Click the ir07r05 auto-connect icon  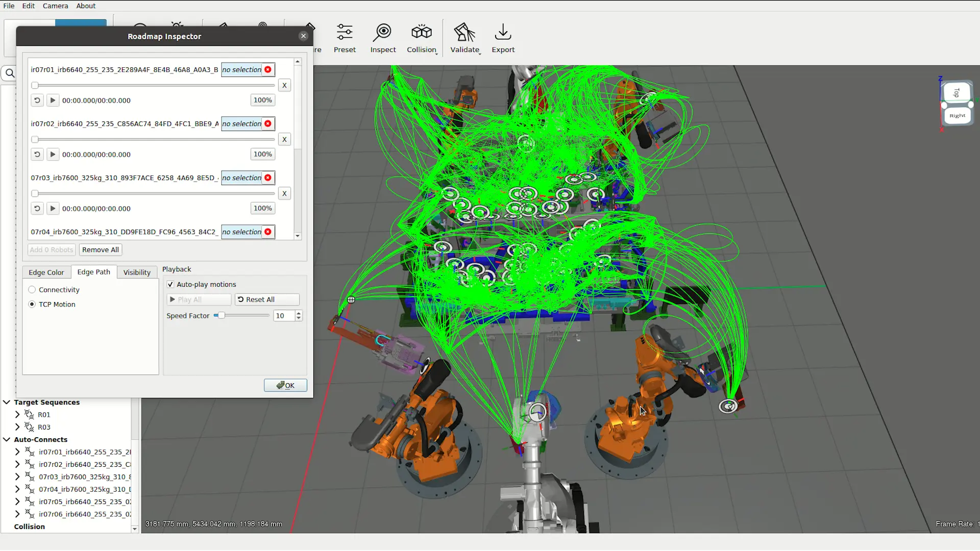tap(30, 502)
